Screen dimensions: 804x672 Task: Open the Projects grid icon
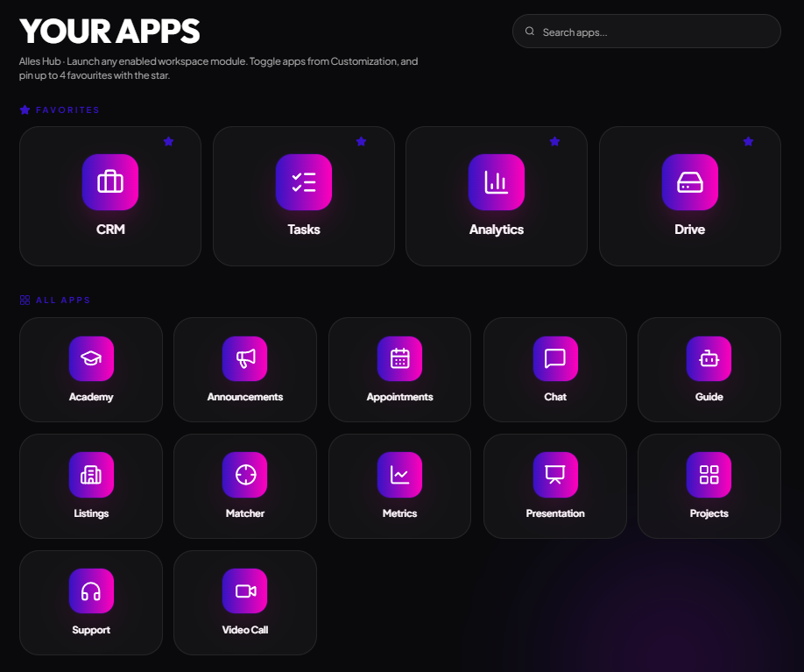pyautogui.click(x=709, y=475)
